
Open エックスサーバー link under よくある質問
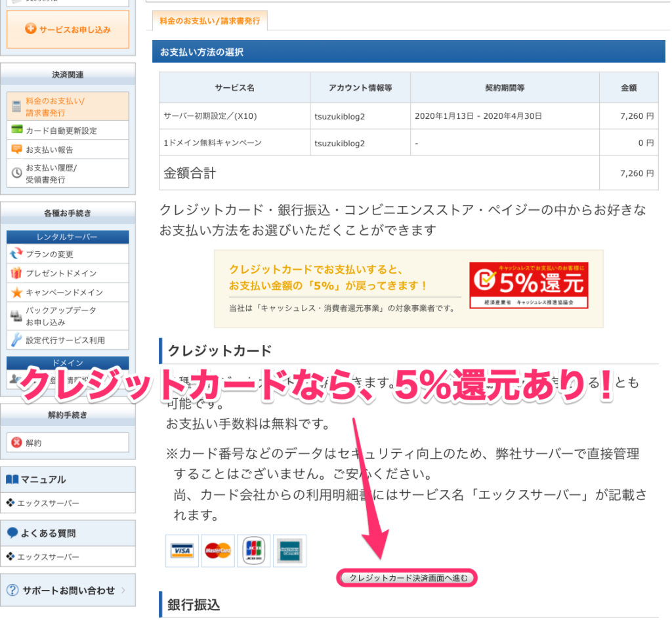point(48,556)
